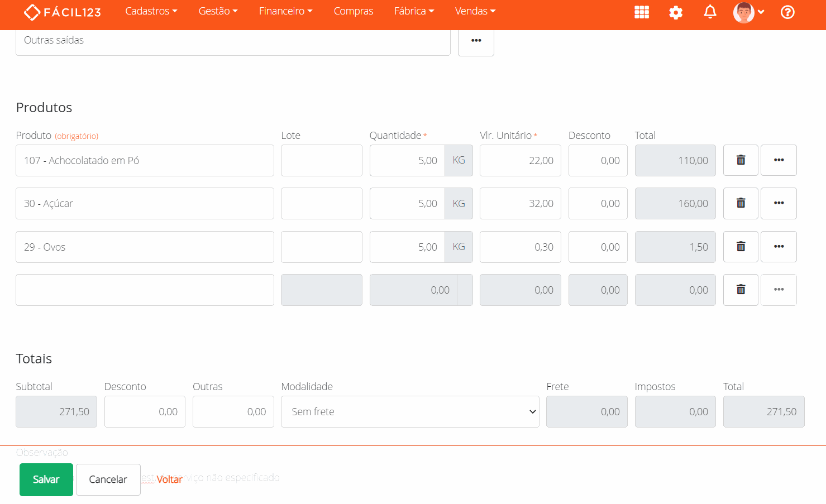Viewport: 826px width, 504px height.
Task: Click the empty product name field
Action: [x=145, y=290]
